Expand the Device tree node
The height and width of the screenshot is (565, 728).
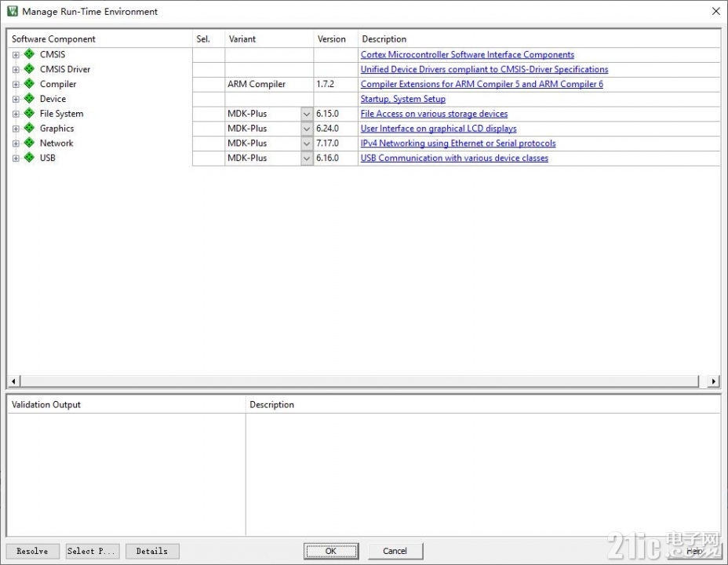click(x=16, y=99)
